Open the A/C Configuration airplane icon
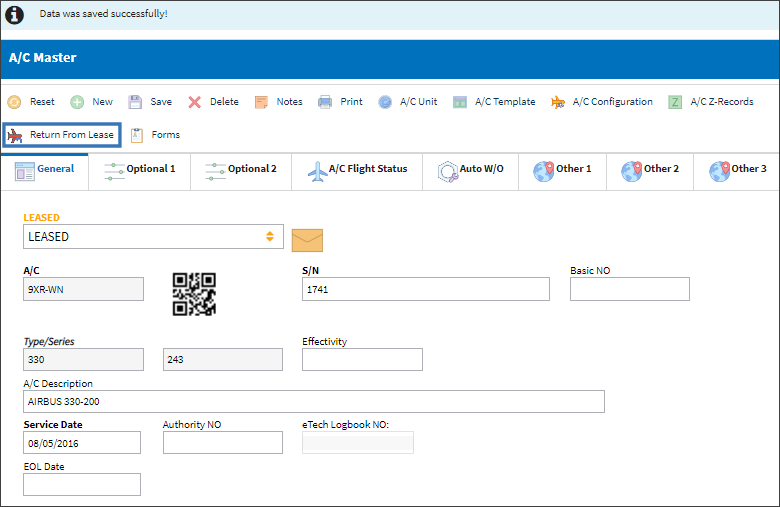Image resolution: width=780 pixels, height=507 pixels. 558,102
